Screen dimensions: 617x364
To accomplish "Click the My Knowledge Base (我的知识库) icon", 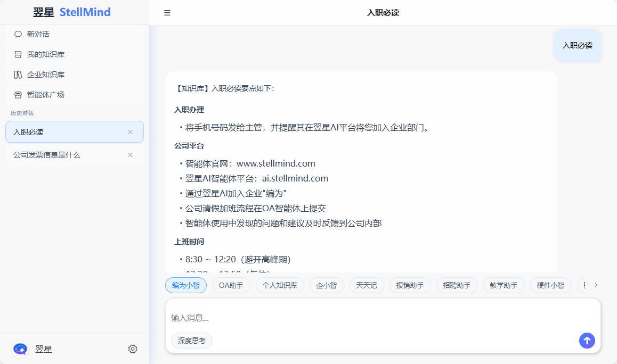I will click(x=18, y=54).
